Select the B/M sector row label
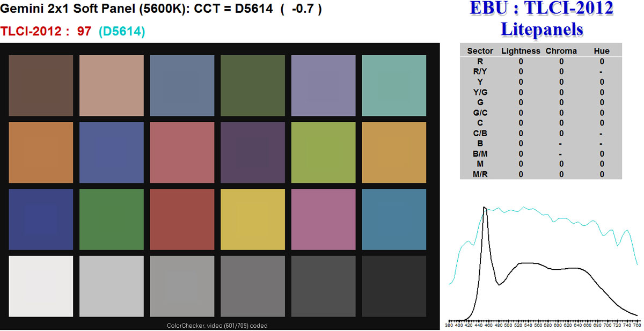Screen dimensions: 644x331 (x=480, y=153)
